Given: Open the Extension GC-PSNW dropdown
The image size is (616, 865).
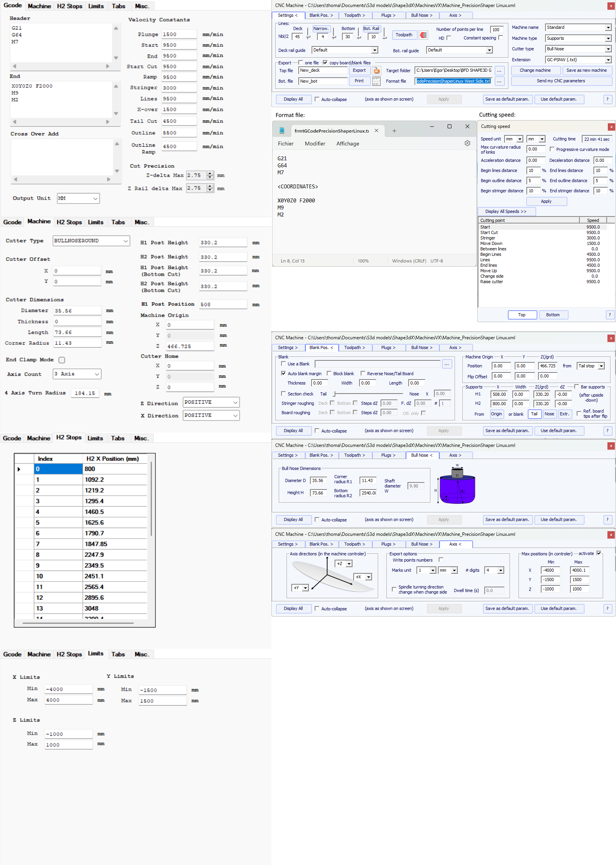Looking at the screenshot, I should point(608,60).
